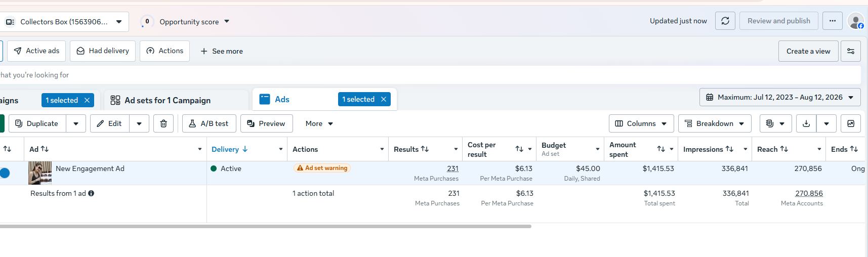Click the Preview button

(x=266, y=123)
